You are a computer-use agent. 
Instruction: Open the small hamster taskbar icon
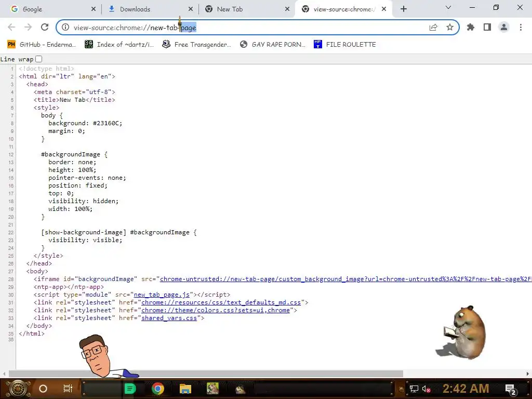240,389
